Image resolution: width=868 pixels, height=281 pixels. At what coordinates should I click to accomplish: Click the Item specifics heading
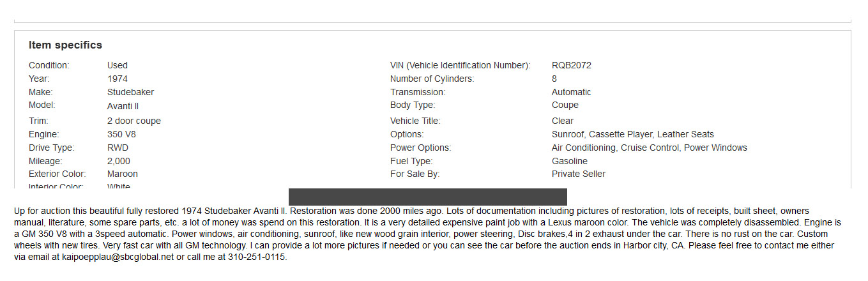[65, 45]
